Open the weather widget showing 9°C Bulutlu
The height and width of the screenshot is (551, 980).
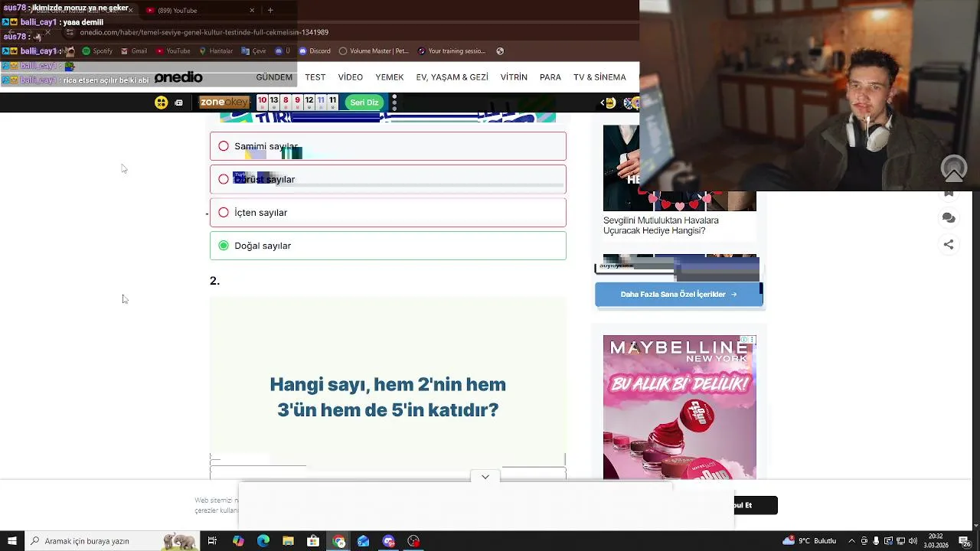pos(810,541)
